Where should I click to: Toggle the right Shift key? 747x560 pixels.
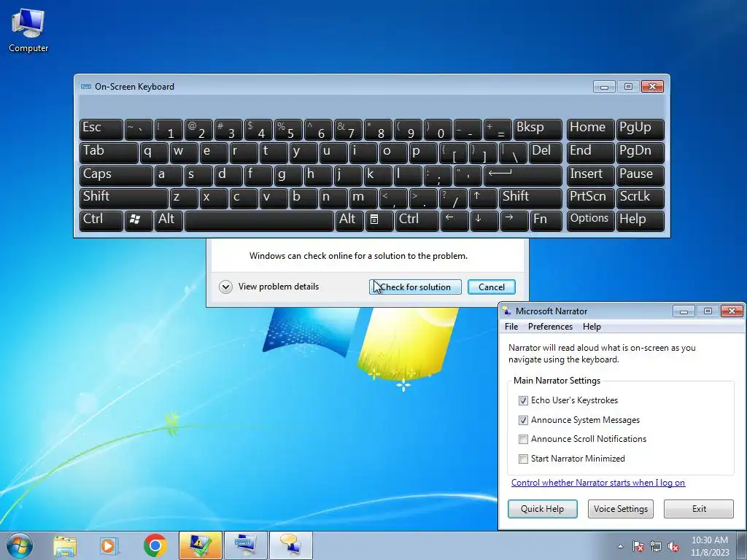(531, 198)
